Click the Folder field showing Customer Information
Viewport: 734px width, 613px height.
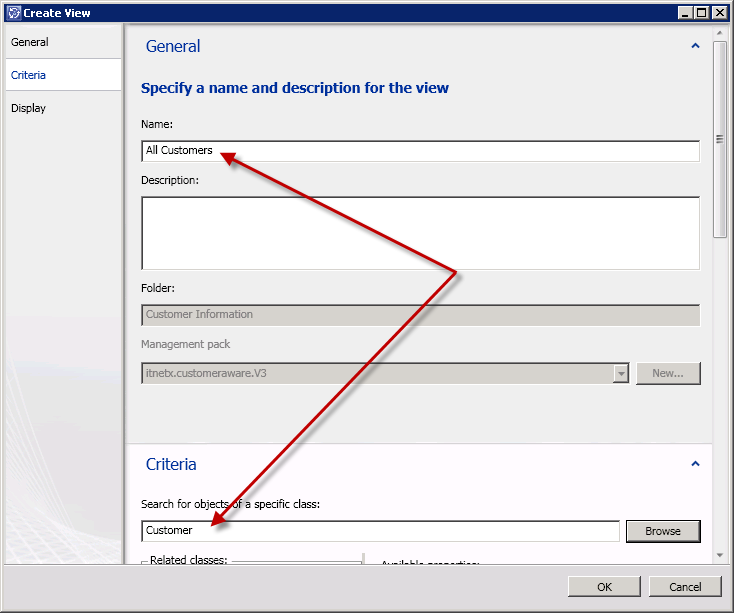pos(420,314)
